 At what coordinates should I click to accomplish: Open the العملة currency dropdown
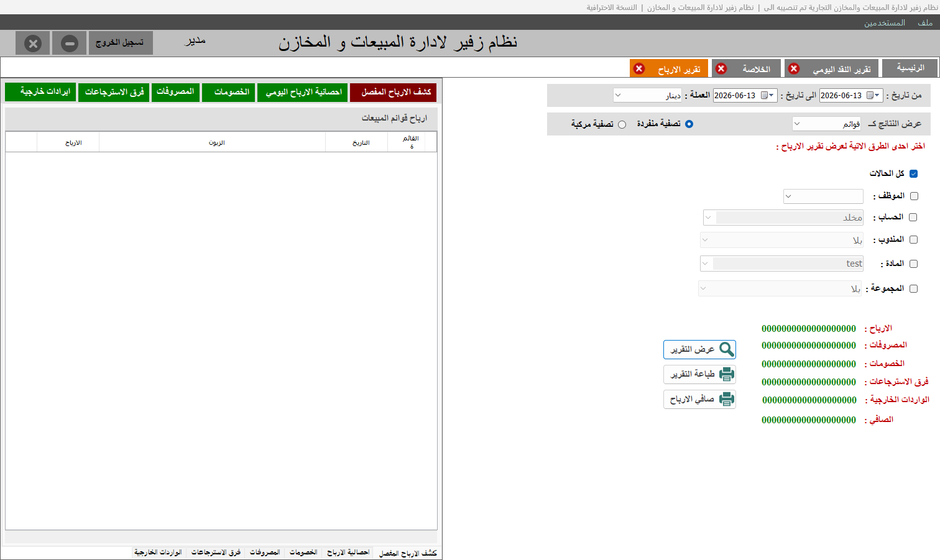(647, 95)
